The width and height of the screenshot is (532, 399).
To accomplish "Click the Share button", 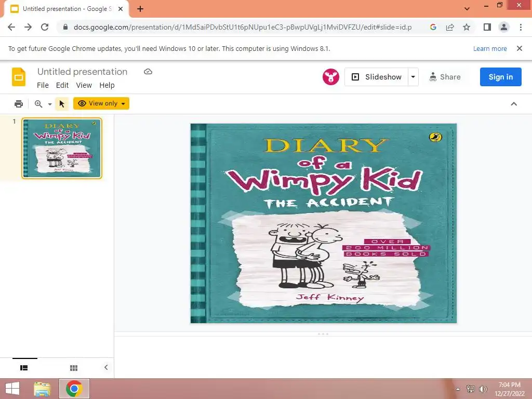I will [x=445, y=77].
